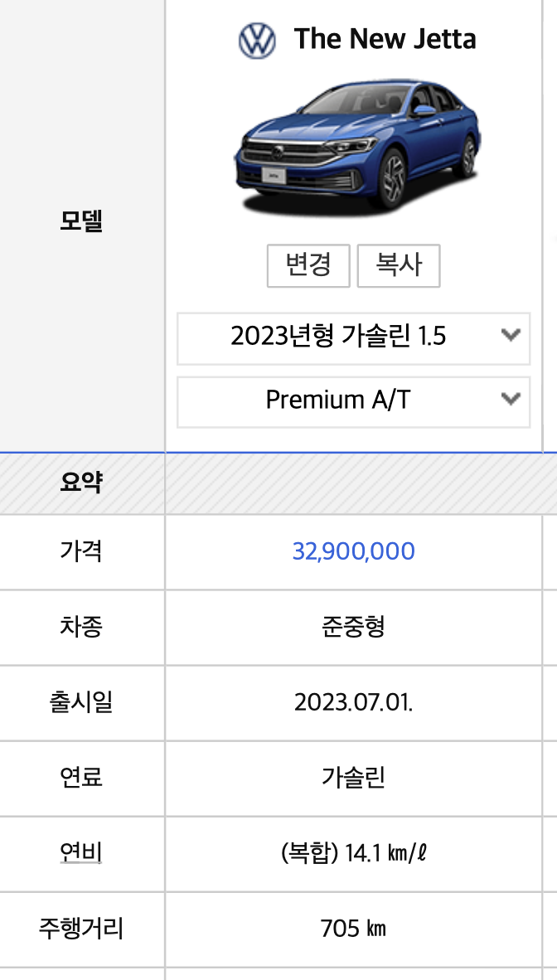Open the Premium A/T trim dropdown
This screenshot has width=557, height=980.
click(353, 402)
